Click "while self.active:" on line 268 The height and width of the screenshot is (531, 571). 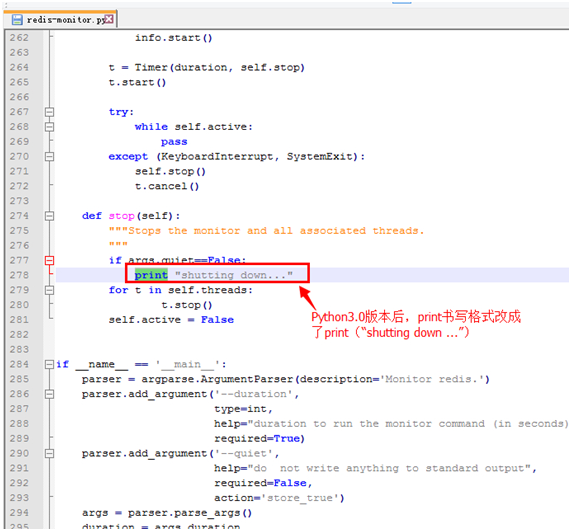click(193, 127)
